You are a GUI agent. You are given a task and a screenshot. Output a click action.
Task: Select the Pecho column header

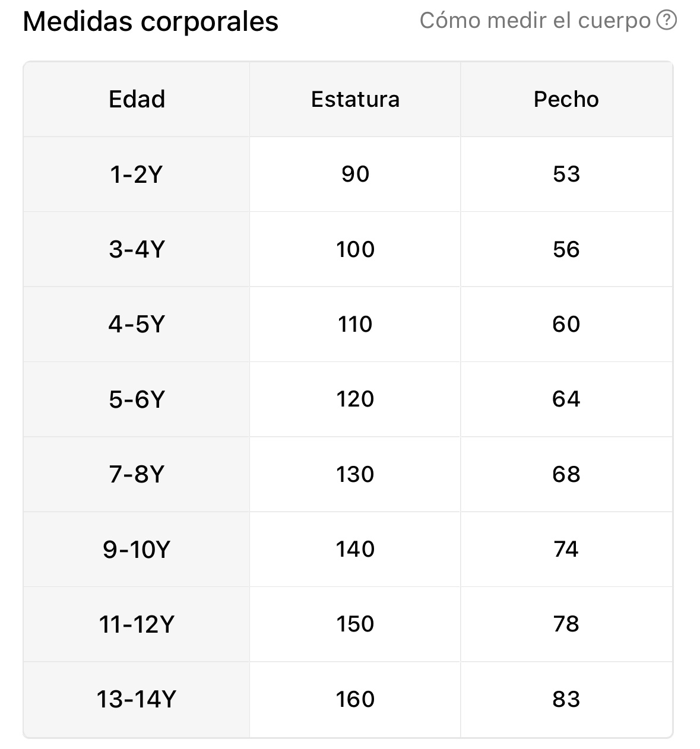click(566, 99)
